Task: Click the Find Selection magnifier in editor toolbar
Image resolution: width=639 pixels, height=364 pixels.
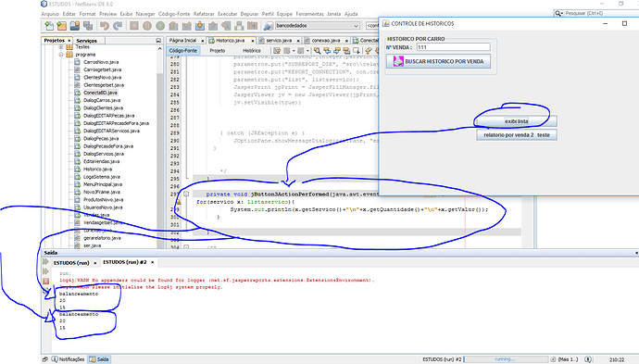Action: (317, 51)
